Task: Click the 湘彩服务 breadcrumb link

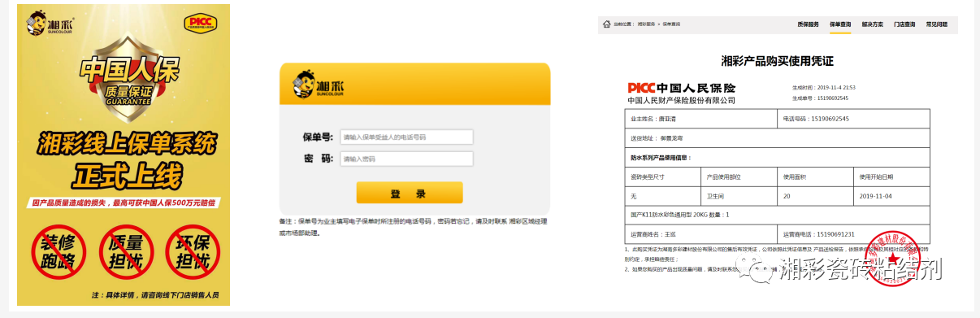Action: [646, 24]
